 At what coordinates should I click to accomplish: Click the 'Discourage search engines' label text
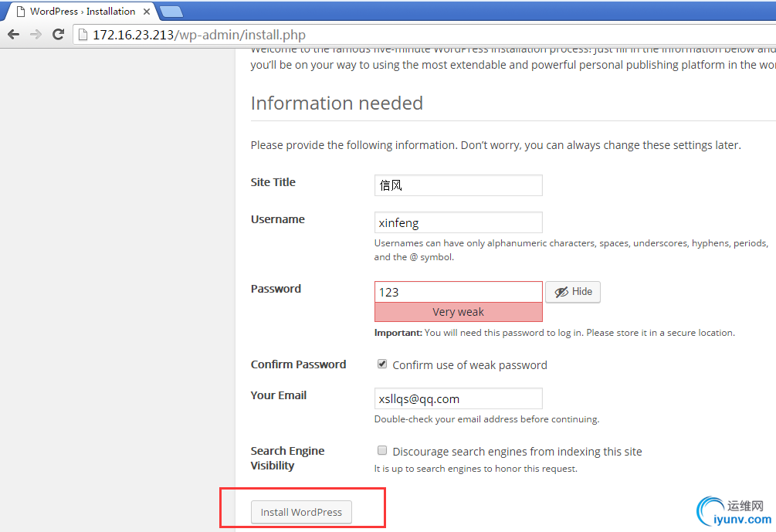517,452
